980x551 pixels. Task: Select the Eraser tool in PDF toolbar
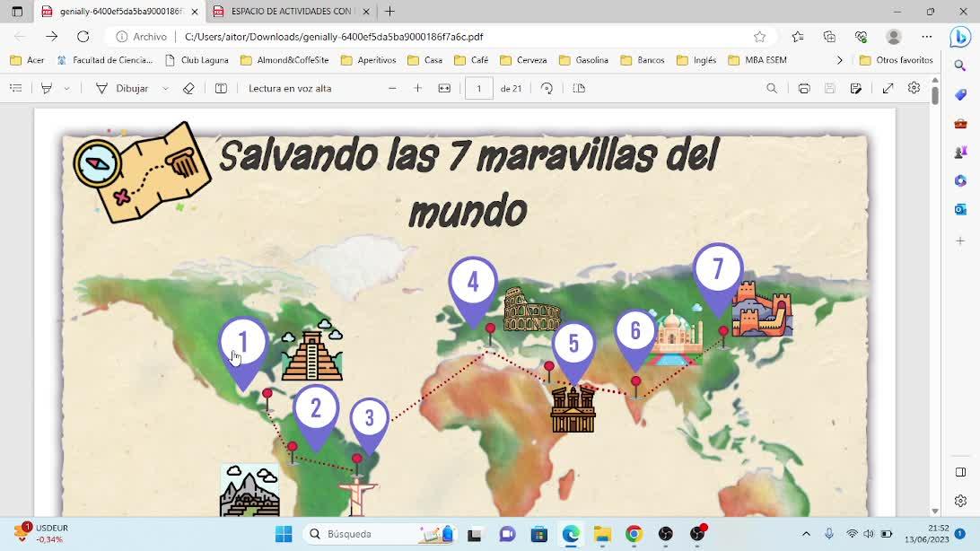[x=188, y=88]
